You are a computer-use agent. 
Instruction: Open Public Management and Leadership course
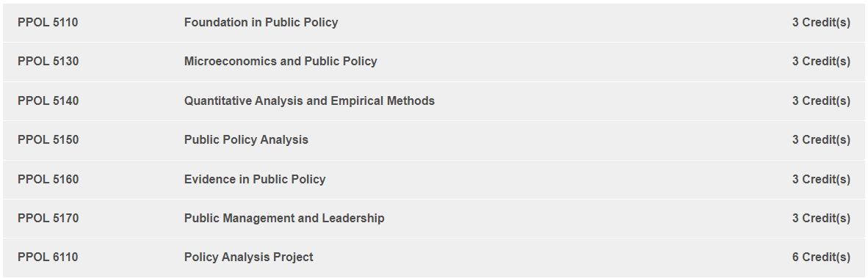284,219
